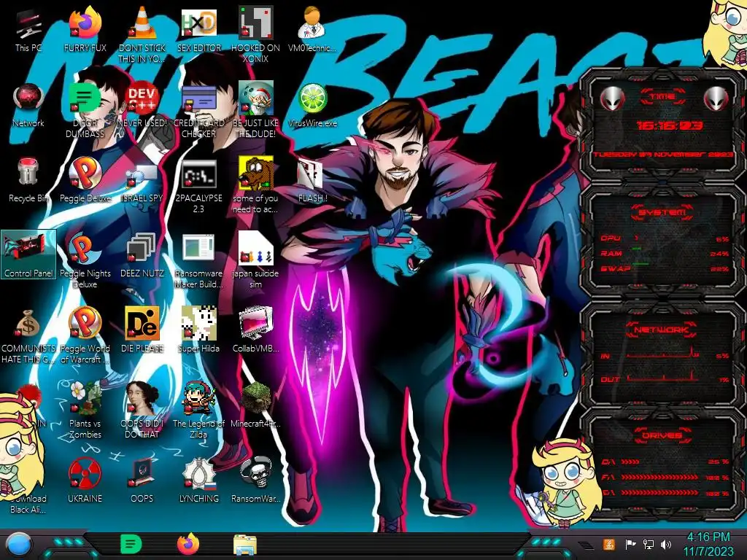Screen dimensions: 747x560
Task: Launch Firefox from the taskbar
Action: point(188,544)
